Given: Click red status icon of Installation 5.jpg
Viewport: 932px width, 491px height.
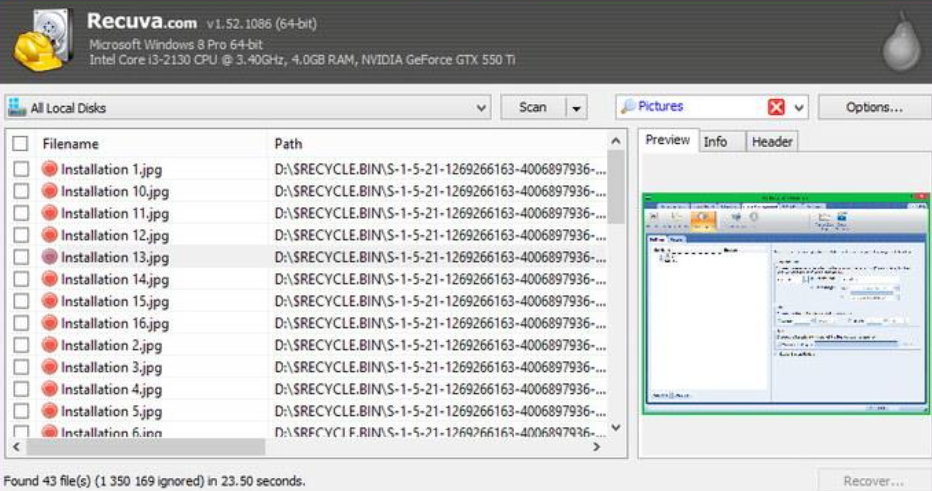Looking at the screenshot, I should [50, 411].
